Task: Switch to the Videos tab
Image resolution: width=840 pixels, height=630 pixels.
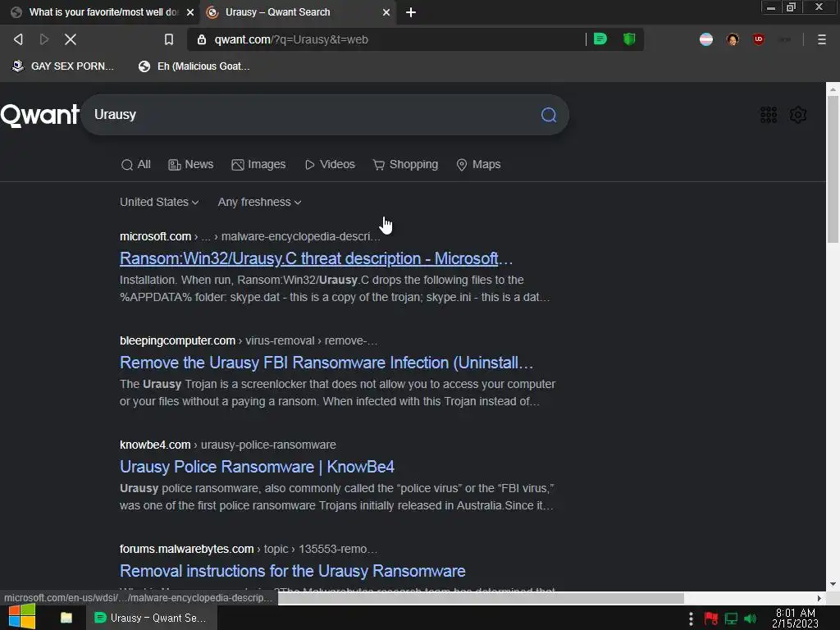Action: (x=330, y=164)
